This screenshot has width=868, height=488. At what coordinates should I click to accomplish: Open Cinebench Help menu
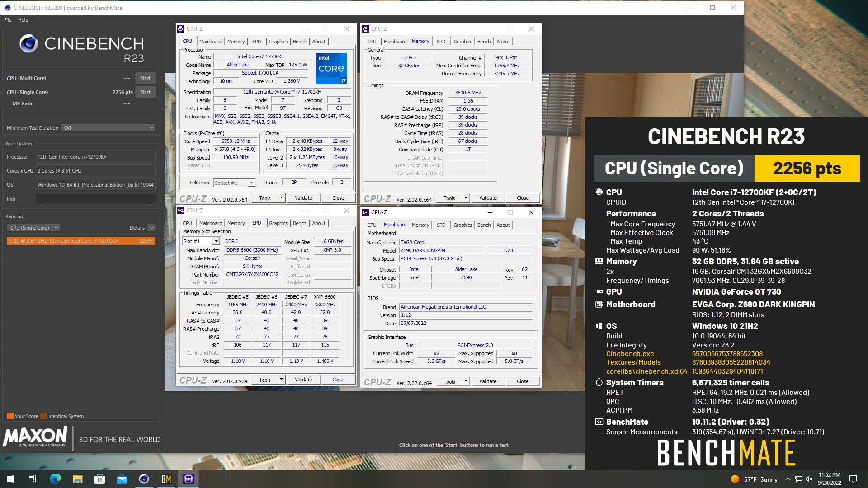point(23,20)
